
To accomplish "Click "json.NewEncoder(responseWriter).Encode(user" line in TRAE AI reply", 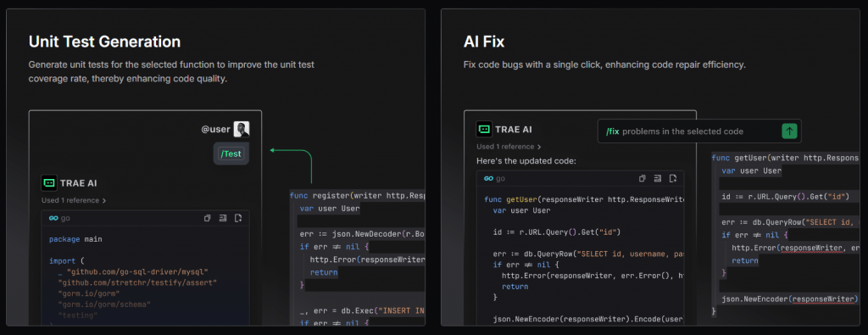I will 589,320.
